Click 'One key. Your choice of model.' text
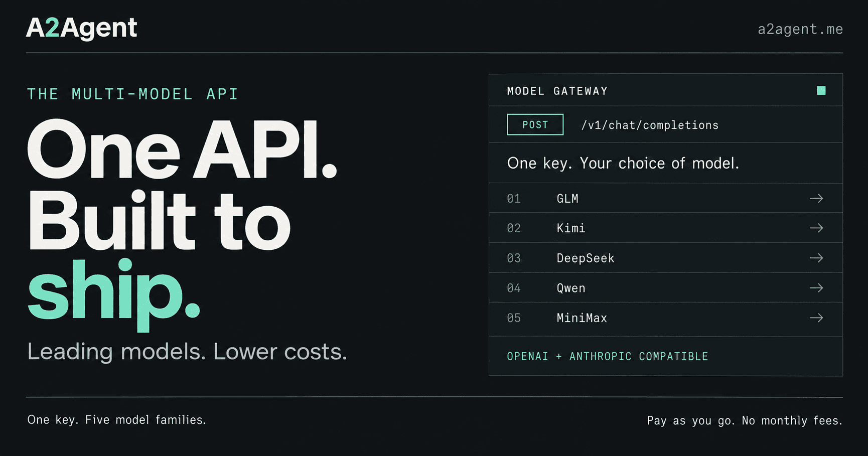 (x=623, y=164)
